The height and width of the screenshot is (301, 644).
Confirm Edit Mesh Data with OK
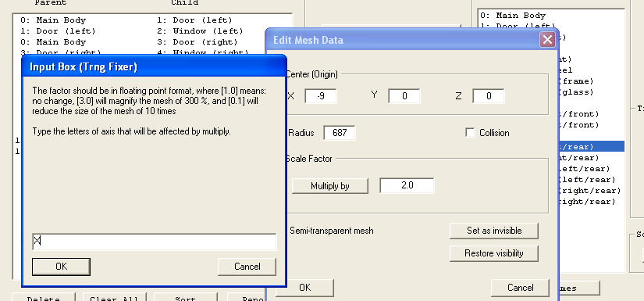pyautogui.click(x=304, y=288)
